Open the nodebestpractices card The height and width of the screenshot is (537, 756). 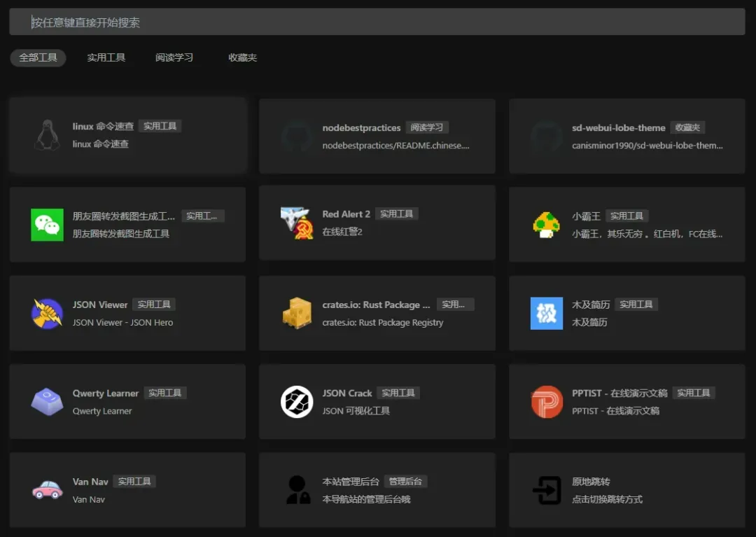pyautogui.click(x=377, y=136)
